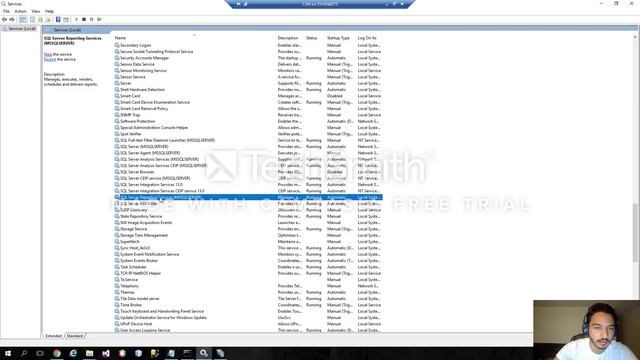640x360 pixels.
Task: Sort by the Description column header
Action: coord(288,38)
